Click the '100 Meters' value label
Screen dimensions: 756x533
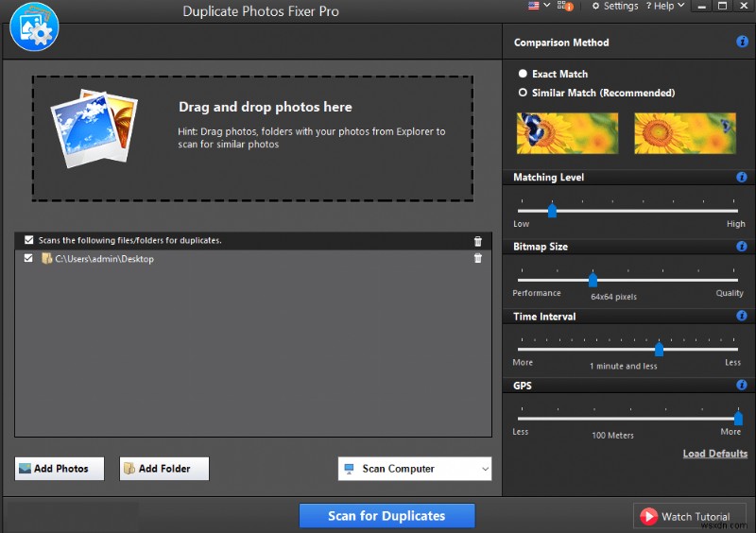click(x=612, y=435)
